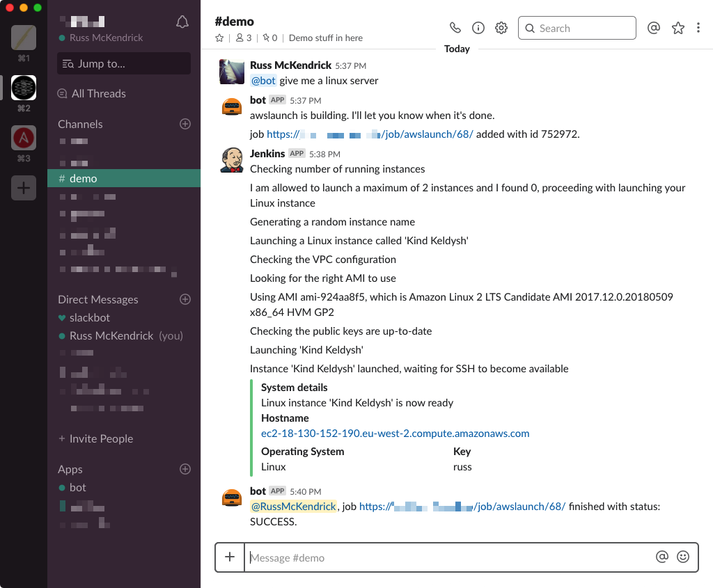Open Channels section header
Screen dimensions: 713x588
[80, 124]
